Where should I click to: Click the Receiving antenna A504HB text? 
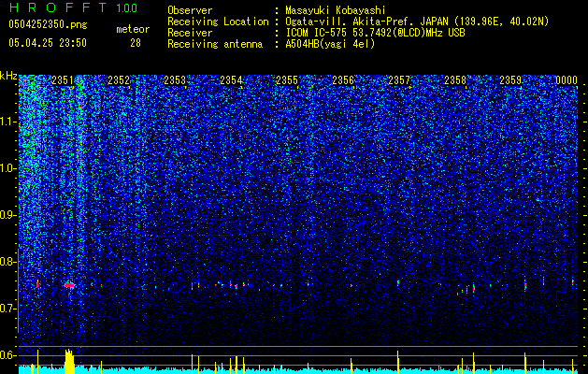click(x=271, y=44)
